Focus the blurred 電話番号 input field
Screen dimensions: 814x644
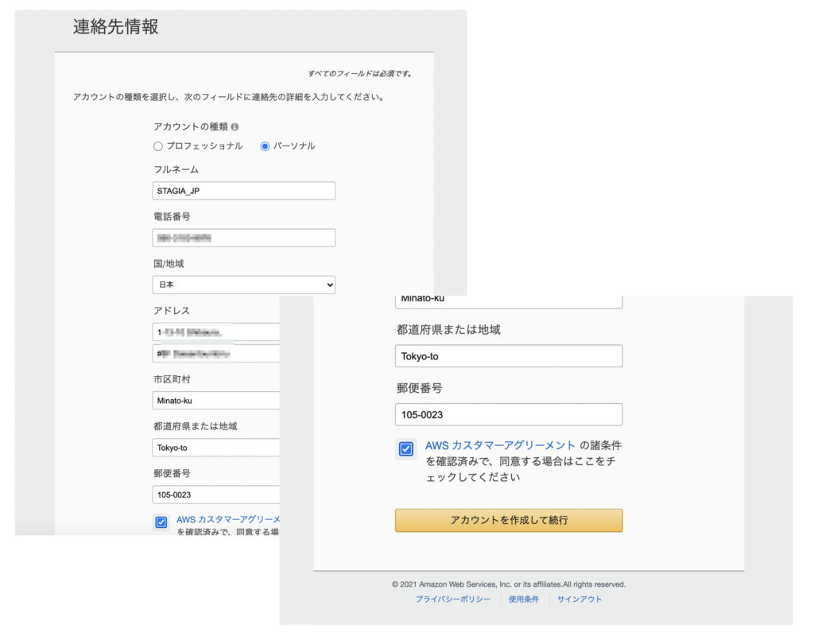(x=243, y=238)
